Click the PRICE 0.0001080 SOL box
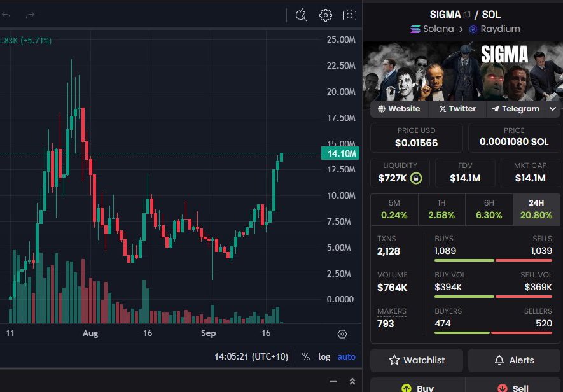Viewport: 563px width, 392px height. click(514, 137)
